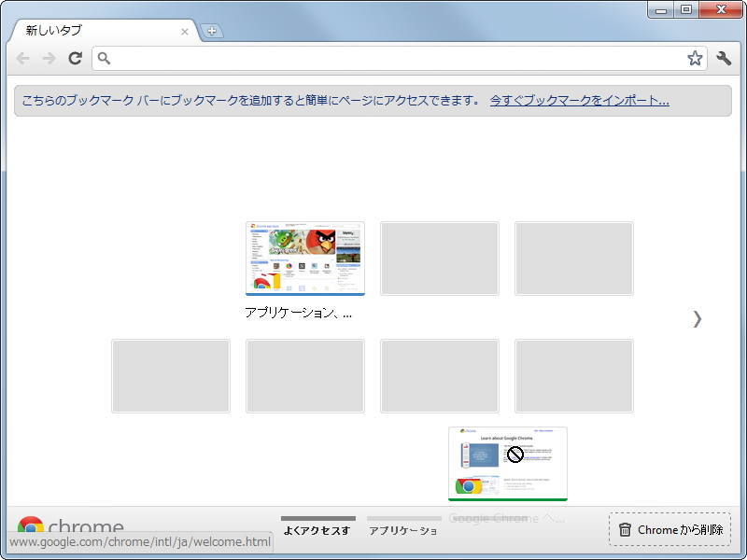Image resolution: width=747 pixels, height=560 pixels.
Task: Bookmark this page with the star icon
Action: click(695, 58)
